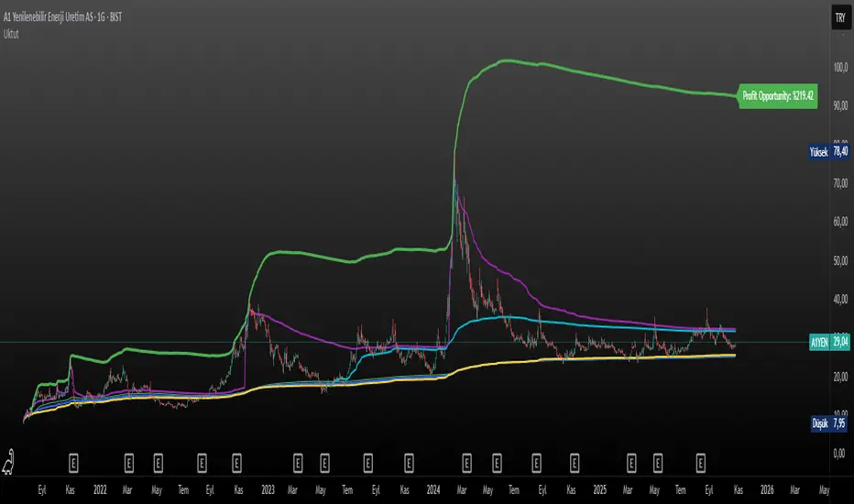Click the A1 Yenilenebilir Enerji symbol title

point(62,16)
